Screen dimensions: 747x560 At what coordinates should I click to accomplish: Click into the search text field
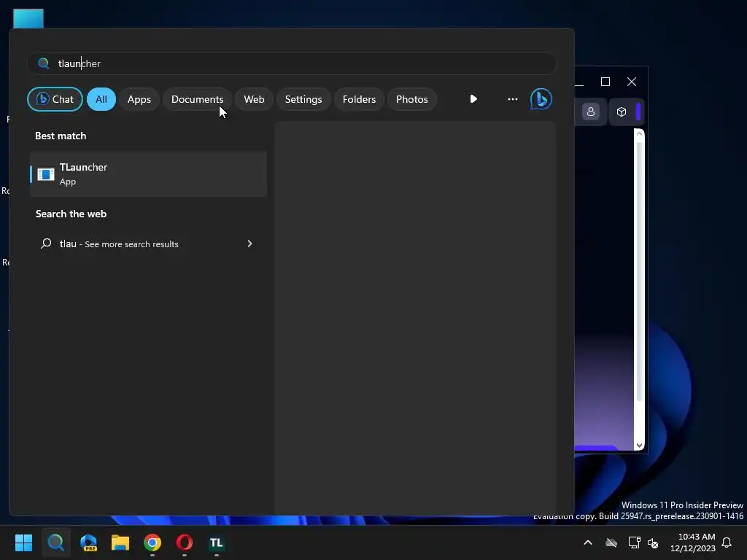[292, 63]
